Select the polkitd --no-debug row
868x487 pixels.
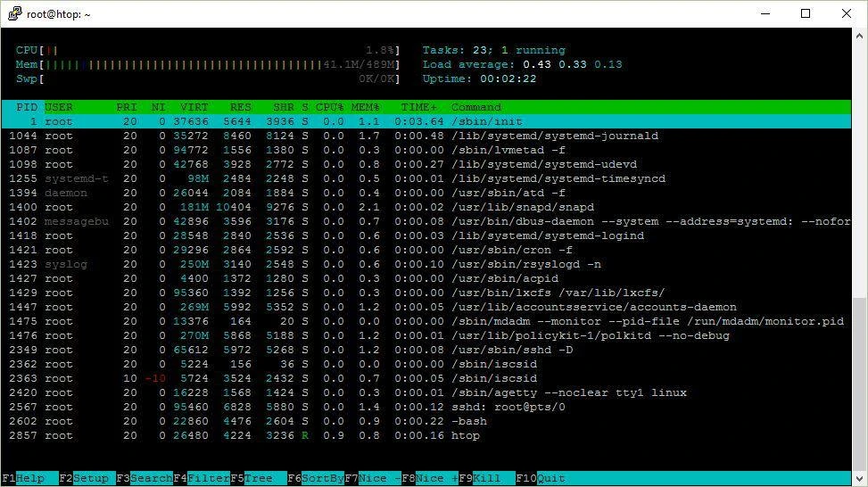tap(426, 336)
